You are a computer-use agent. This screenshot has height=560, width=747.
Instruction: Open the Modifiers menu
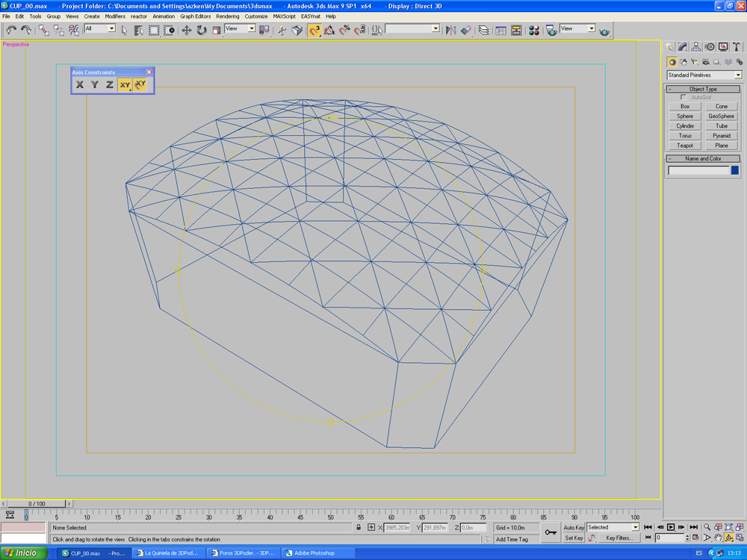[x=115, y=16]
